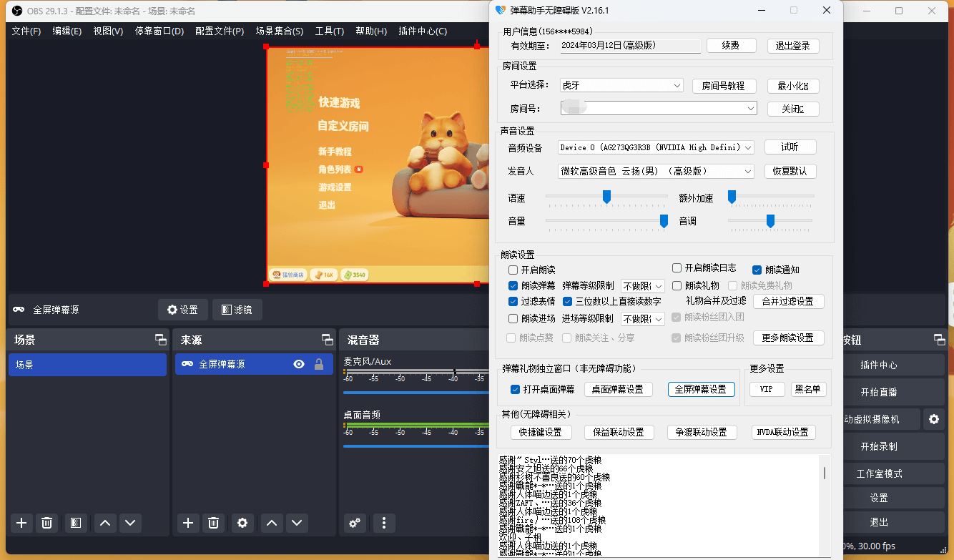Image resolution: width=954 pixels, height=560 pixels.
Task: Pop out the 场景 dock using its float icon
Action: [161, 340]
